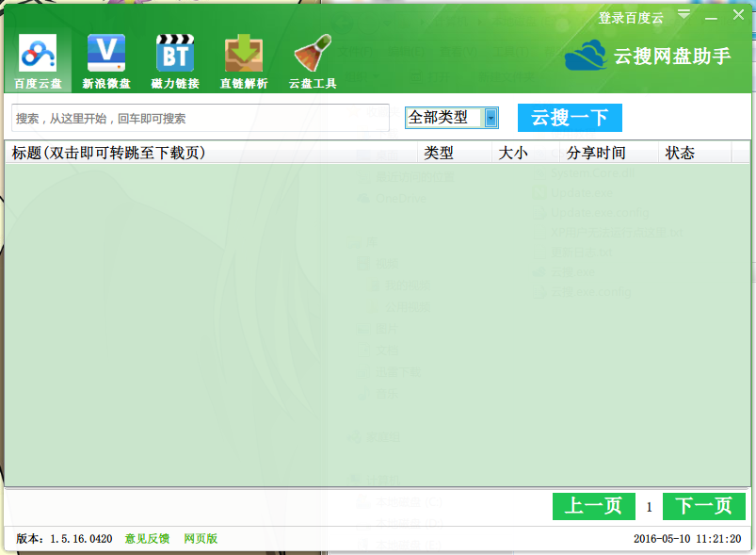Go to next page 下一页
This screenshot has height=555, width=756.
tap(704, 506)
